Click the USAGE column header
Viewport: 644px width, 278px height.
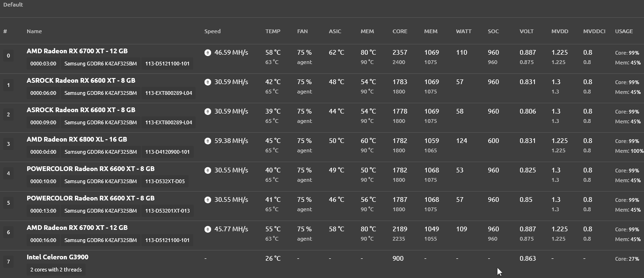coord(623,31)
